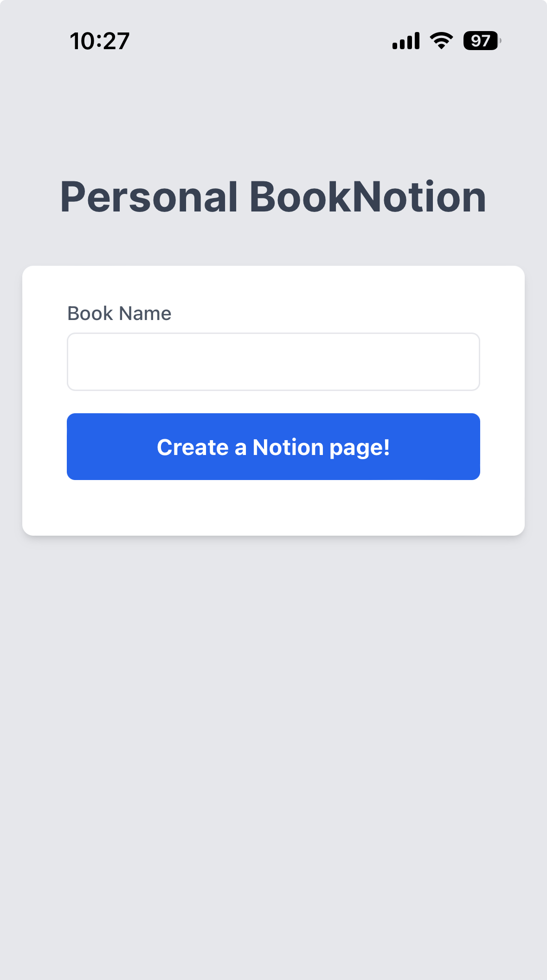Image resolution: width=547 pixels, height=980 pixels.
Task: Select the word Personal in the title
Action: (149, 197)
